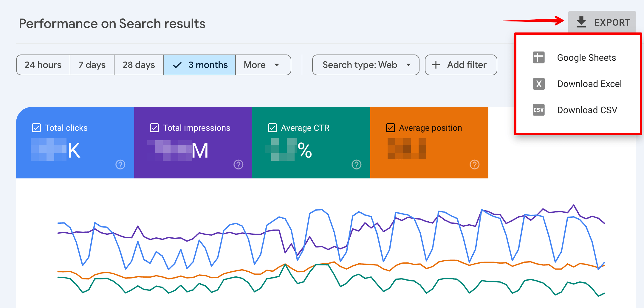Click the Excel icon in export menu
This screenshot has width=644, height=308.
538,84
